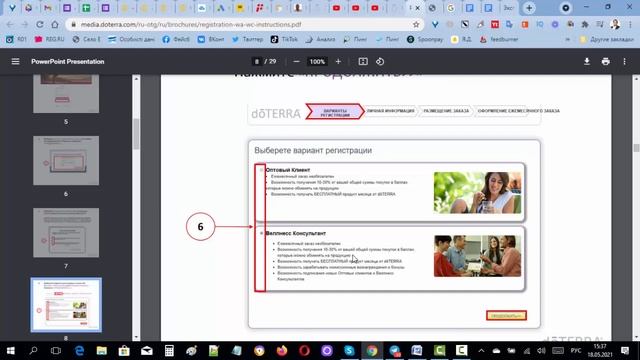Open the TikTok bookmark
This screenshot has height=360, width=640.
tap(284, 39)
